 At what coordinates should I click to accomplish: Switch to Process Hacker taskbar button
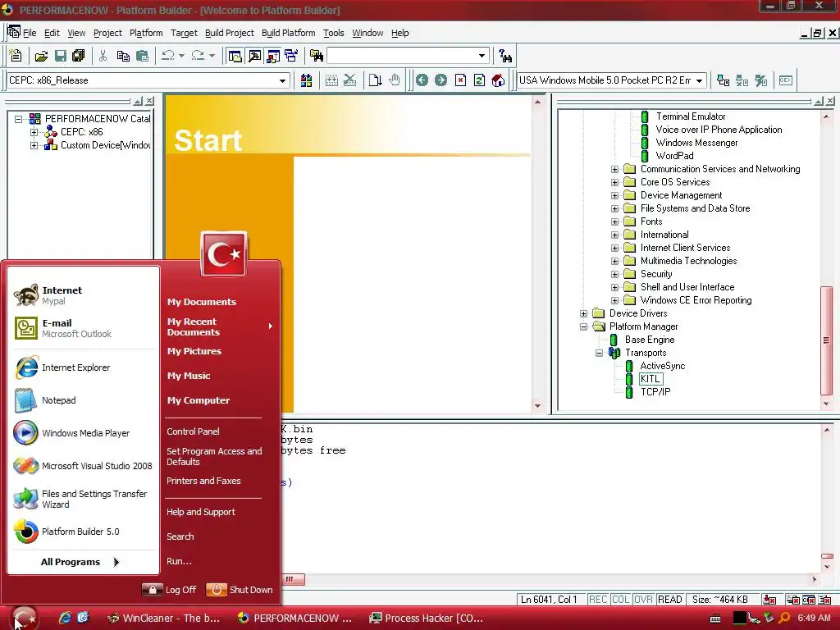coord(427,619)
